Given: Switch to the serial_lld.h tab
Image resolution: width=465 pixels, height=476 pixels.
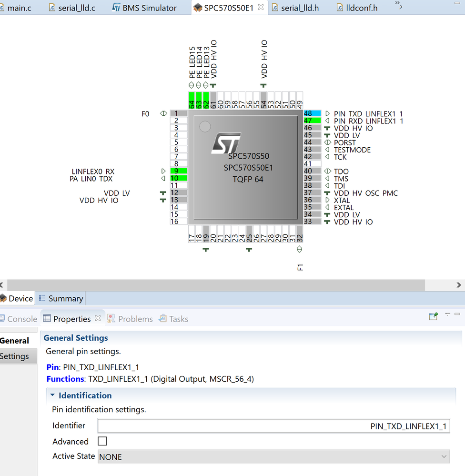Looking at the screenshot, I should (295, 8).
